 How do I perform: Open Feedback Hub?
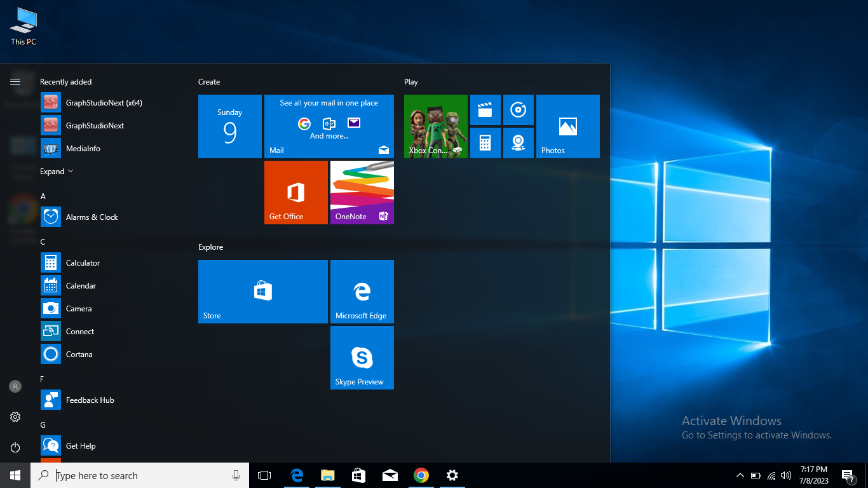coord(108,400)
